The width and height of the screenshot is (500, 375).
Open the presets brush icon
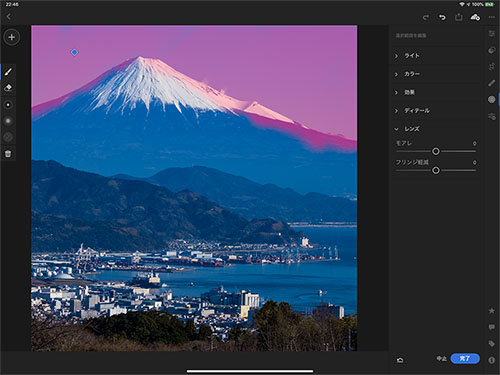pos(492,83)
